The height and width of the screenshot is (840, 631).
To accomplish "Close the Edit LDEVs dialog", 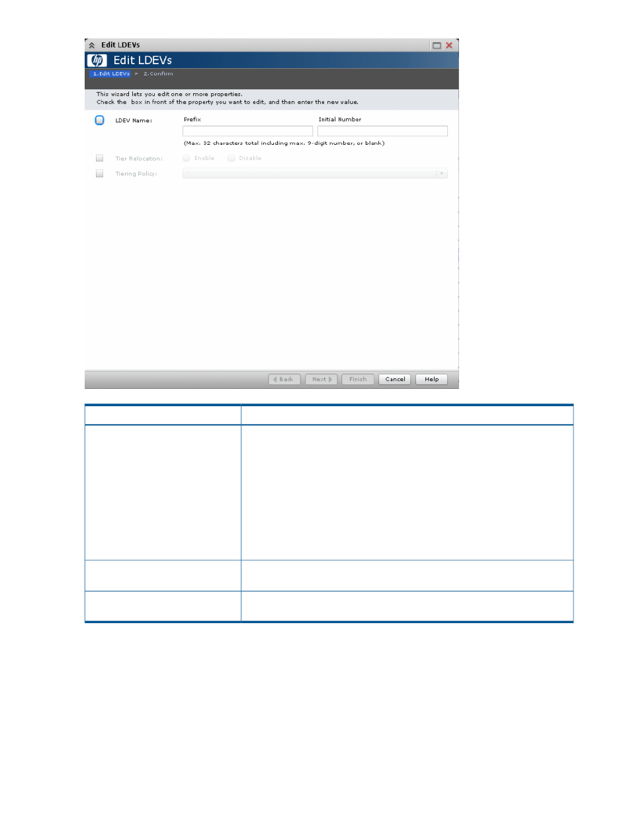I will pyautogui.click(x=449, y=46).
